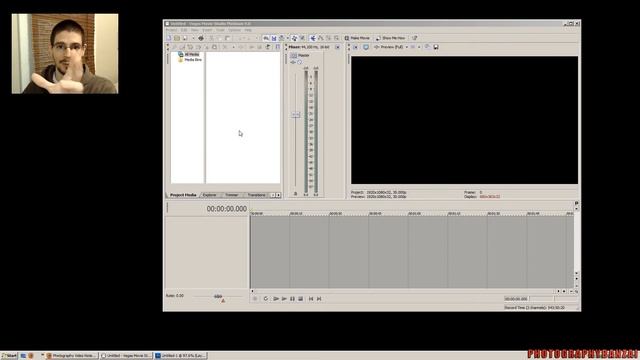Toggle Ignore Event Grouping
This screenshot has height=360, width=640.
(x=302, y=38)
